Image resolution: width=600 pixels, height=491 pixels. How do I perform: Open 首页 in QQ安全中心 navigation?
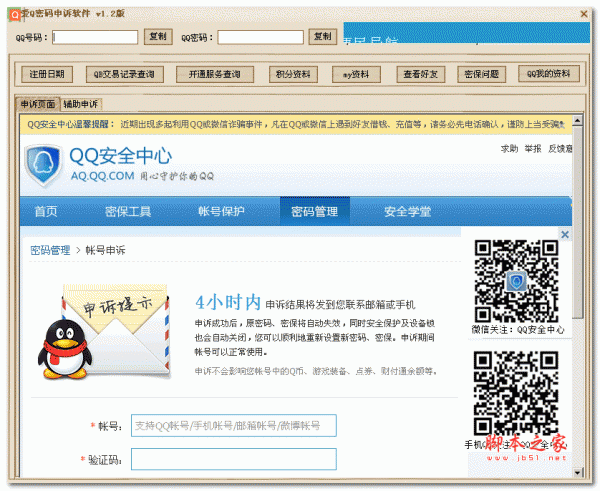[x=46, y=211]
